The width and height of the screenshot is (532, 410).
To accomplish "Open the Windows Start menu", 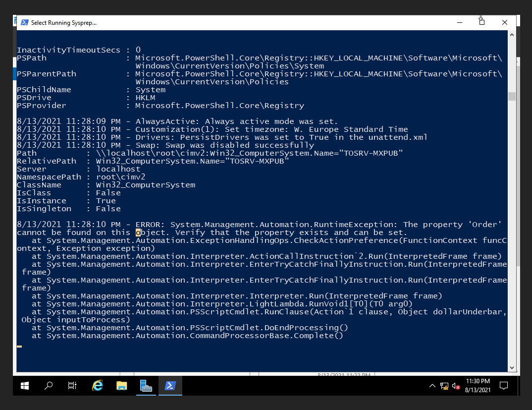I will 25,386.
